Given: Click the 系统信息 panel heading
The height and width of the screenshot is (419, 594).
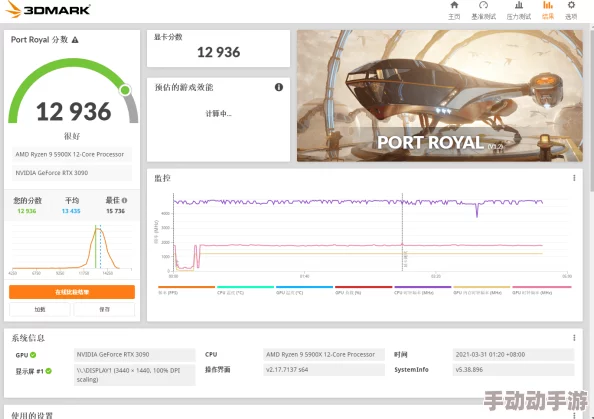Looking at the screenshot, I should click(x=28, y=338).
